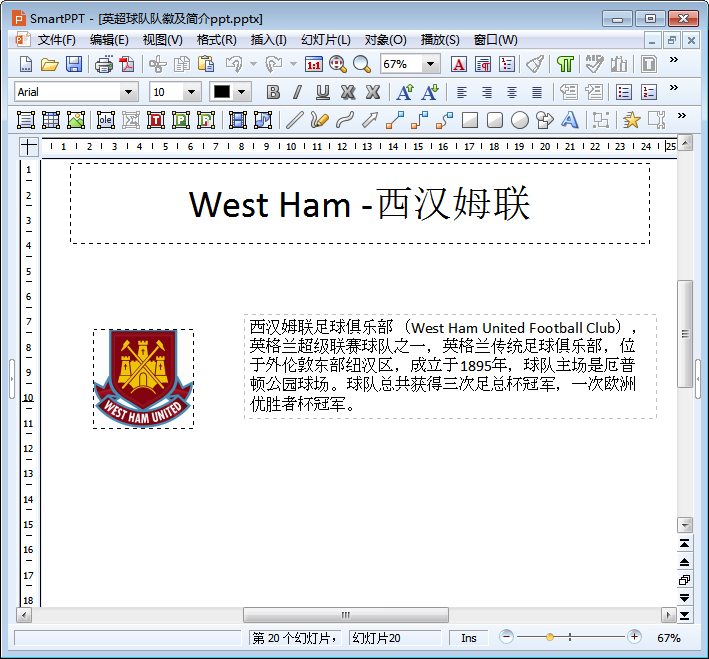
Task: Click the black font color swatch
Action: click(x=222, y=92)
